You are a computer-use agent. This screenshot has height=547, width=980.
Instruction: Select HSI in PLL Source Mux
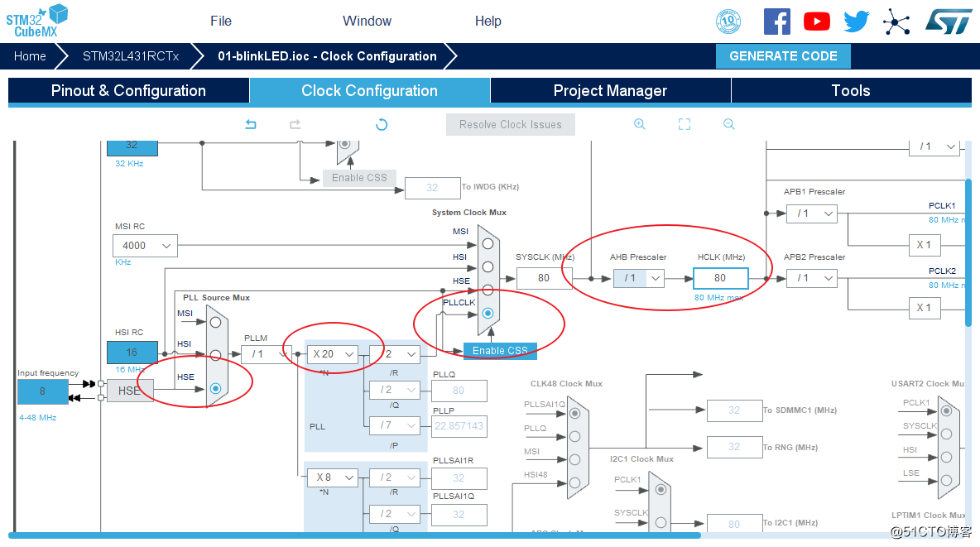coord(216,356)
